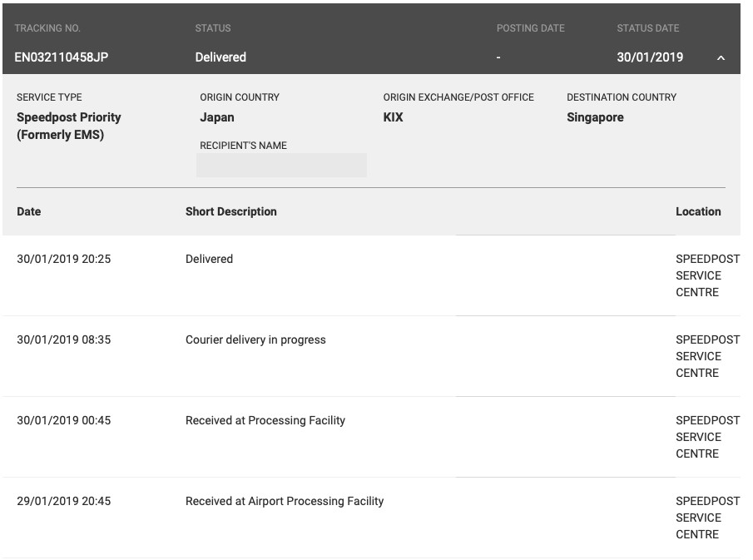
Task: Click the location for the Delivered row
Action: click(707, 275)
